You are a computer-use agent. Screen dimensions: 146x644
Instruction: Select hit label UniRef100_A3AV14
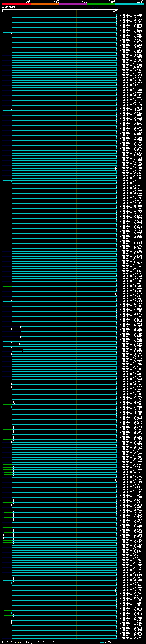click(x=131, y=75)
